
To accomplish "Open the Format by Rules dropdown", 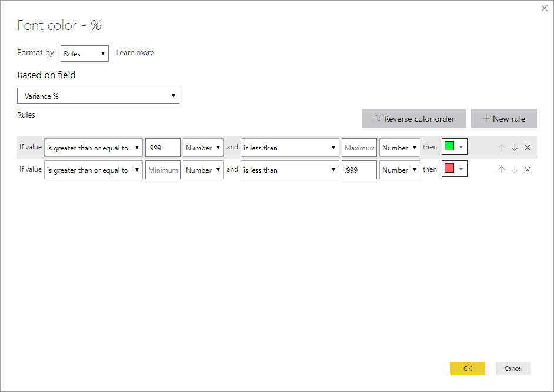I will coord(85,53).
